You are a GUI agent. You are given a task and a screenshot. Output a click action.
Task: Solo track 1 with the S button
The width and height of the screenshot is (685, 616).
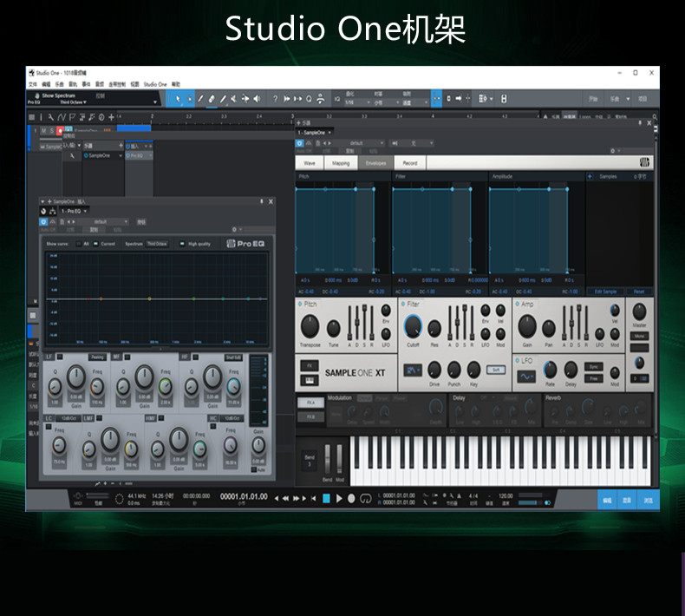tap(51, 130)
